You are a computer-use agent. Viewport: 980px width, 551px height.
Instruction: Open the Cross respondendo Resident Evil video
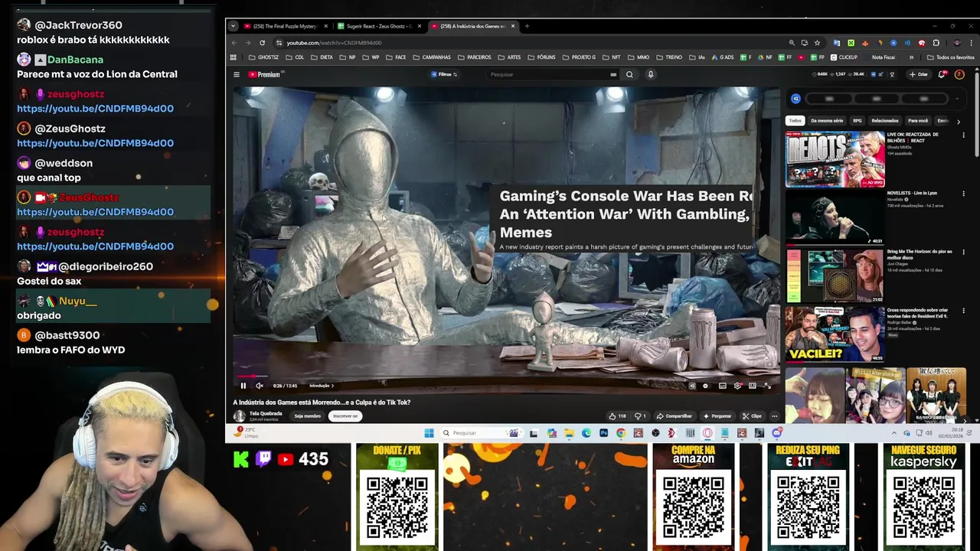click(835, 334)
